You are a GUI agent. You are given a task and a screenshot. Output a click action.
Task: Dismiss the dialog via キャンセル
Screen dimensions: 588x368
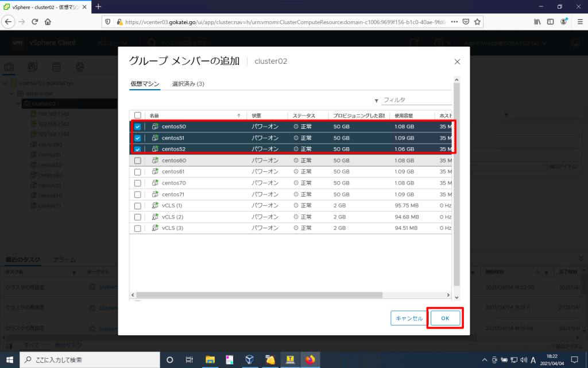[x=409, y=318]
